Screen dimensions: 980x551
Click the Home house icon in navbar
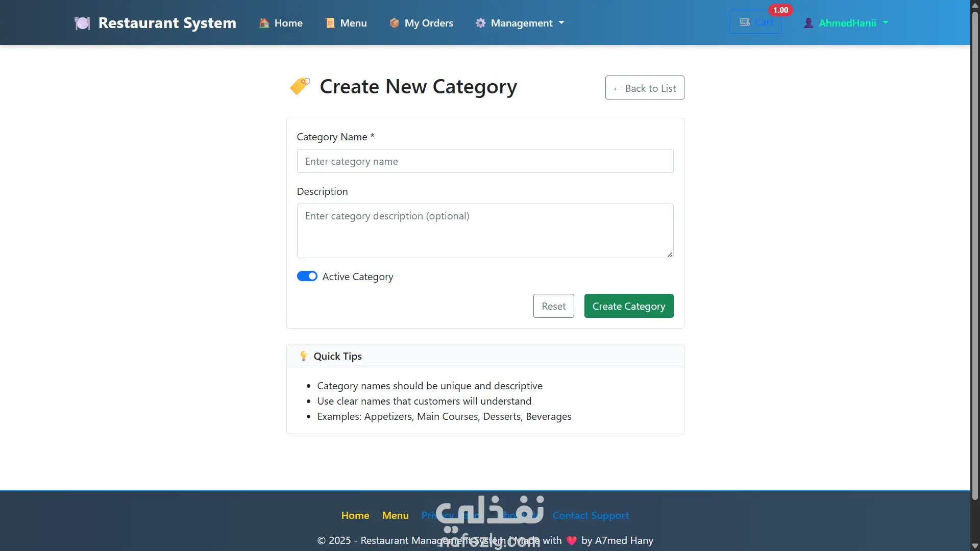pos(264,23)
